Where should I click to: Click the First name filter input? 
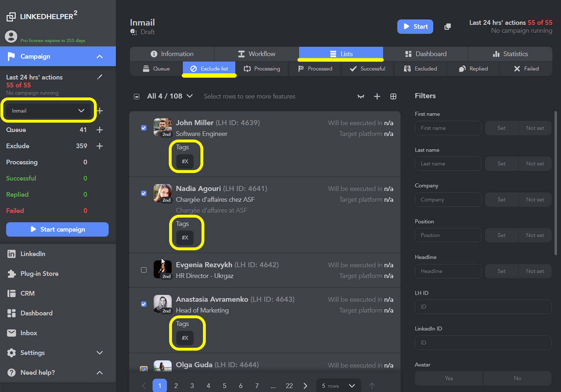click(x=448, y=128)
